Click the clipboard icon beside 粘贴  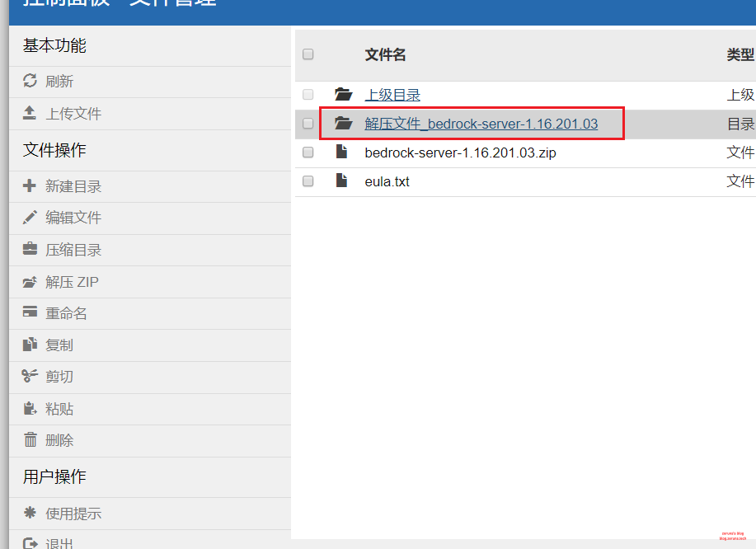pyautogui.click(x=30, y=408)
